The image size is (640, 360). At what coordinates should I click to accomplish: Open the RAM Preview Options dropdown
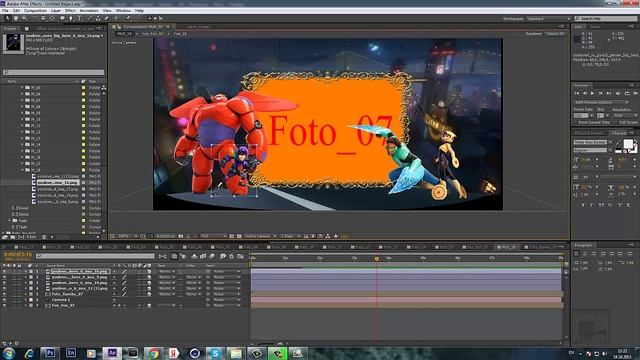(x=601, y=102)
